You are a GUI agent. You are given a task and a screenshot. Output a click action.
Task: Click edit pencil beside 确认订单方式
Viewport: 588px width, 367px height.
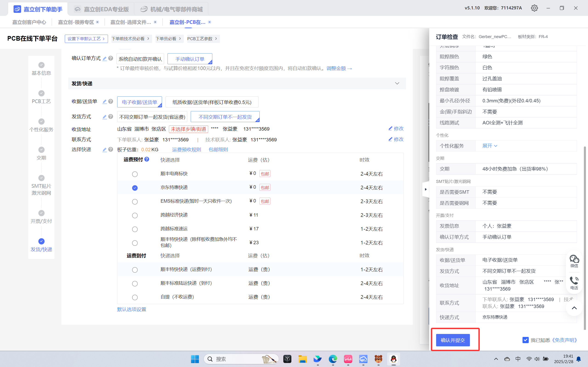(105, 59)
